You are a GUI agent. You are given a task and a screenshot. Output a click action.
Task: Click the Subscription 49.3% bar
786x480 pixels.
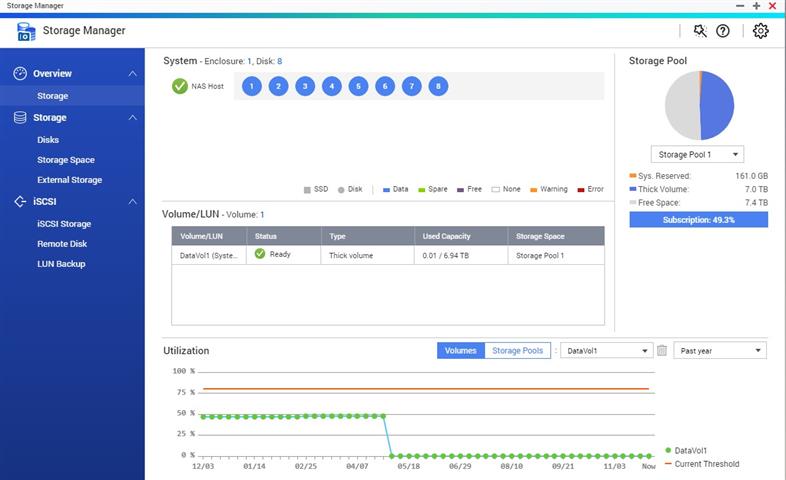pyautogui.click(x=698, y=219)
